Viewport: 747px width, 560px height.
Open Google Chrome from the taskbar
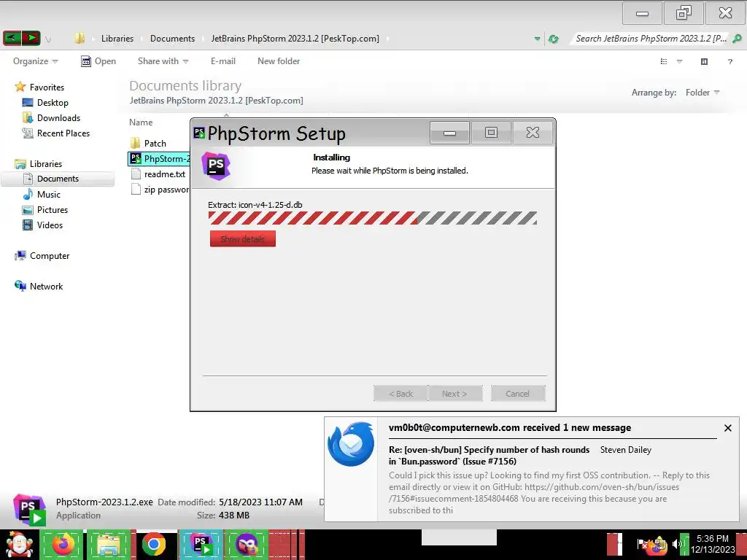pyautogui.click(x=153, y=544)
